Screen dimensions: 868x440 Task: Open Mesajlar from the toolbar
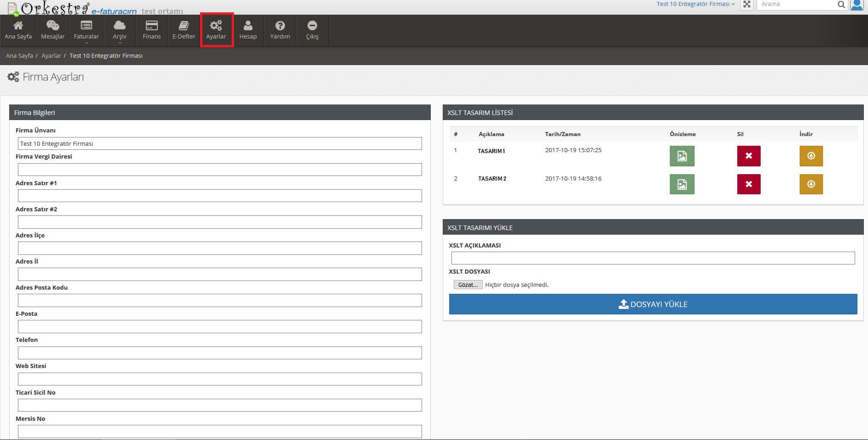[53, 30]
